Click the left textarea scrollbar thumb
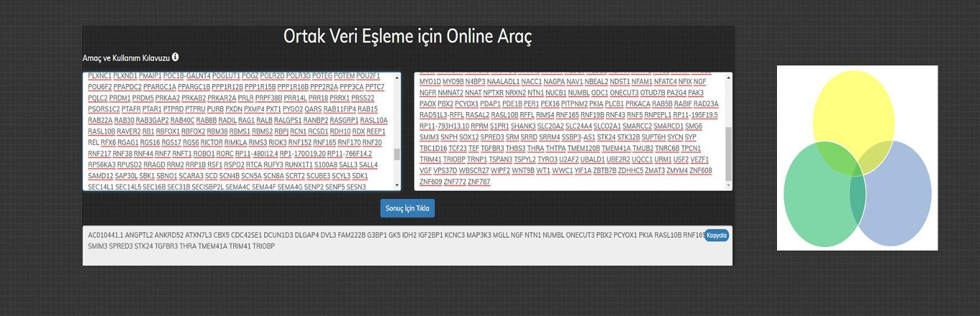The height and width of the screenshot is (316, 980). pyautogui.click(x=397, y=154)
